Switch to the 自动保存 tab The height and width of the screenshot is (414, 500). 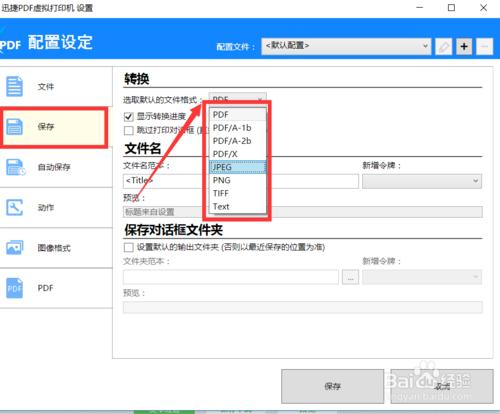55,167
